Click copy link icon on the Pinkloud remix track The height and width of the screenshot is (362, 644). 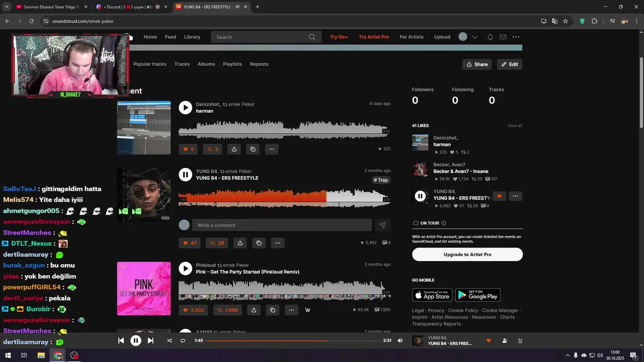click(x=273, y=310)
